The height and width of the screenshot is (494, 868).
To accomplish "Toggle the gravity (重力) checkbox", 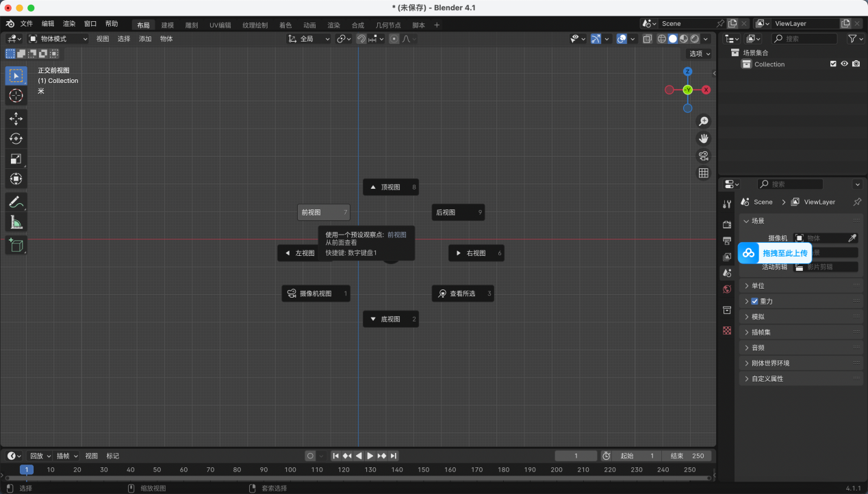I will coord(754,301).
